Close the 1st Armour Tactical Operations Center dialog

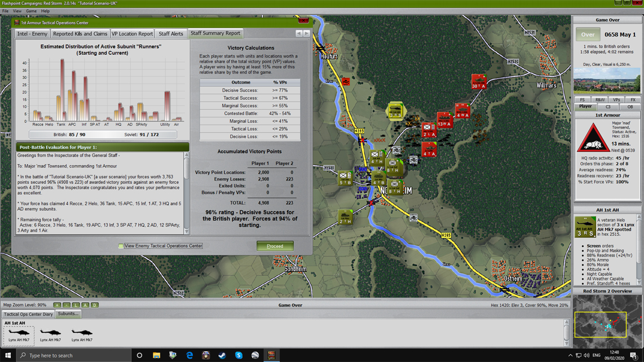point(303,20)
